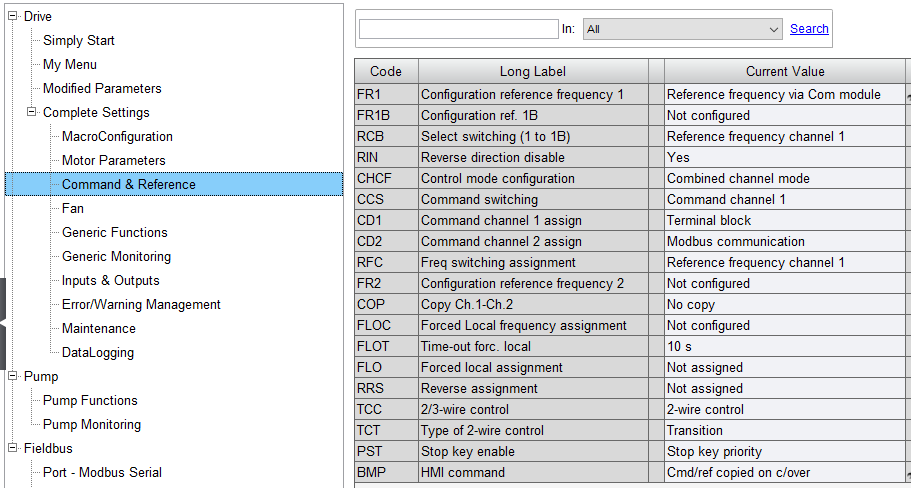Viewport: 911px width, 488px height.
Task: Open DataLogging in the tree
Action: 98,353
